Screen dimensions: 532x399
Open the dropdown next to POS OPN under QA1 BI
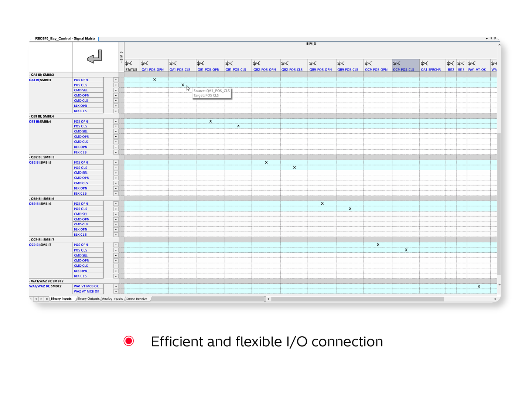116,80
